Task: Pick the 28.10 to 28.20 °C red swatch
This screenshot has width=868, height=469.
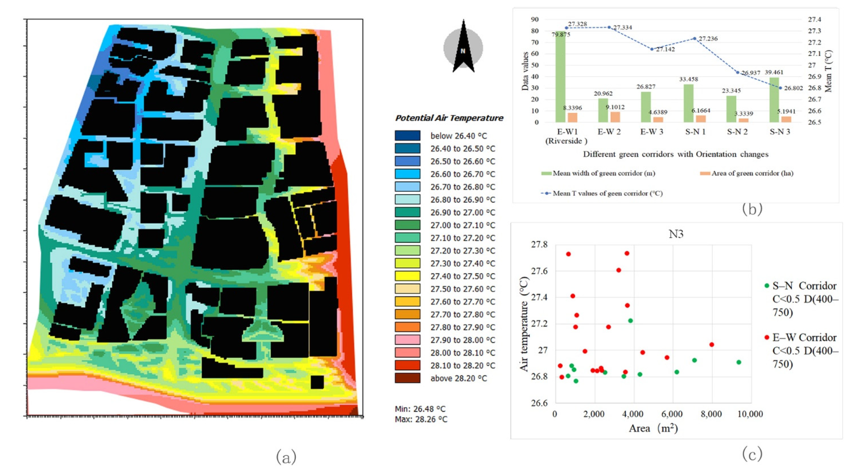Action: click(x=407, y=365)
